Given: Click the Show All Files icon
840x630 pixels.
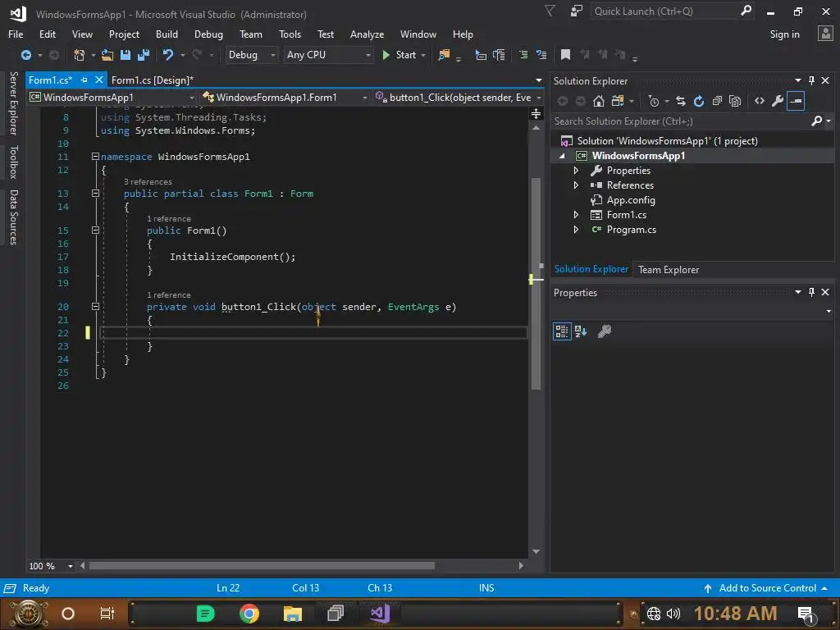Looking at the screenshot, I should (735, 101).
